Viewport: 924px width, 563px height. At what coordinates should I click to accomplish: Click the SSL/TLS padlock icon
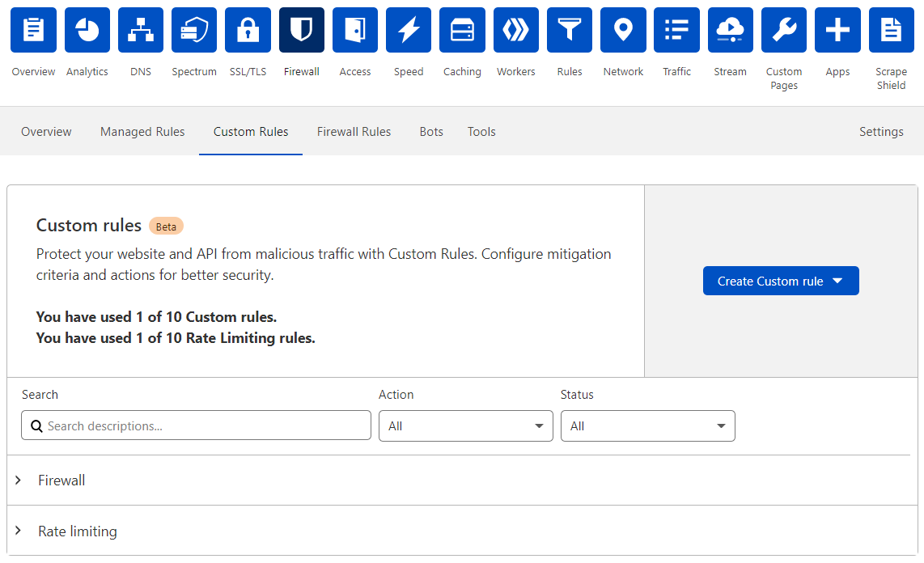point(247,30)
